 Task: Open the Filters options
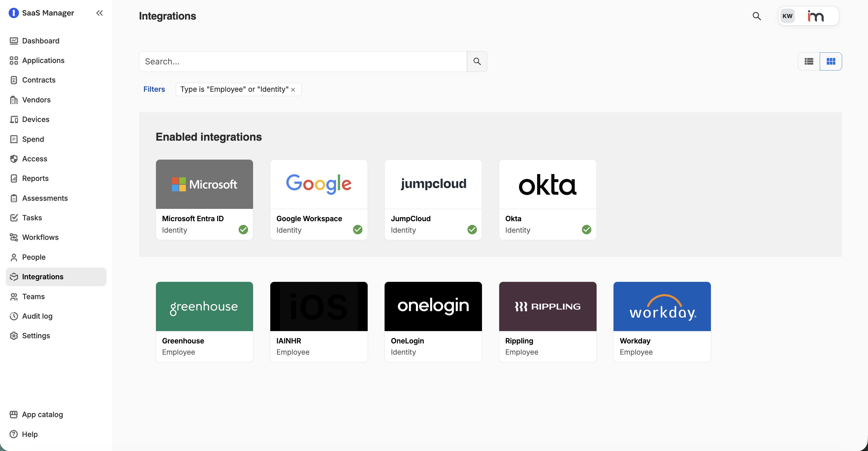coord(154,89)
